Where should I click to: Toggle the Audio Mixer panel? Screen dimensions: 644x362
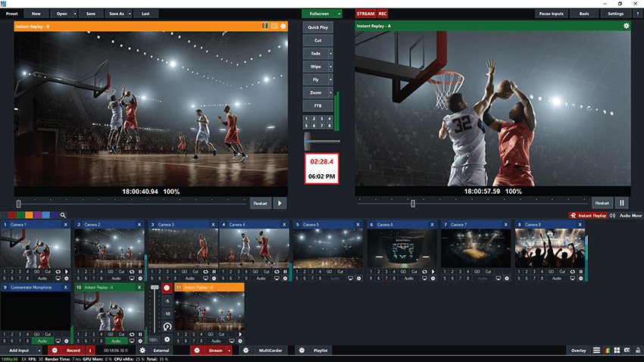(625, 215)
